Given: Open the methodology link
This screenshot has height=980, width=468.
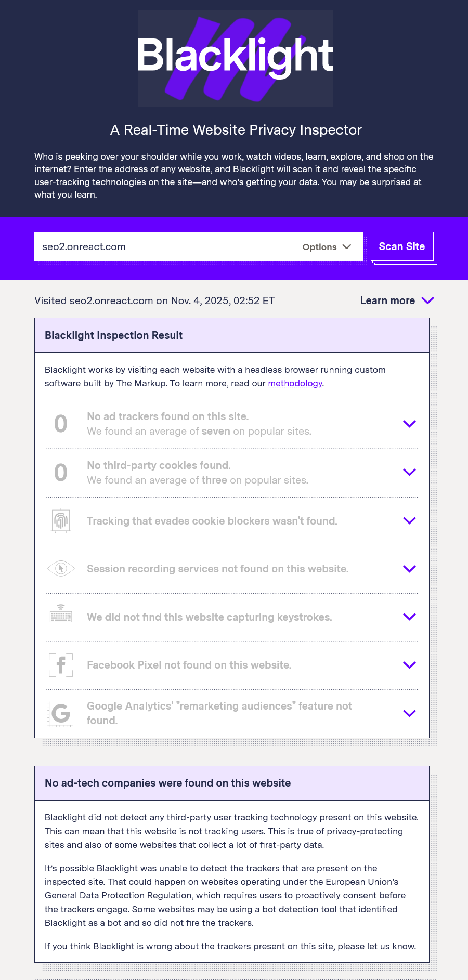Looking at the screenshot, I should point(295,383).
